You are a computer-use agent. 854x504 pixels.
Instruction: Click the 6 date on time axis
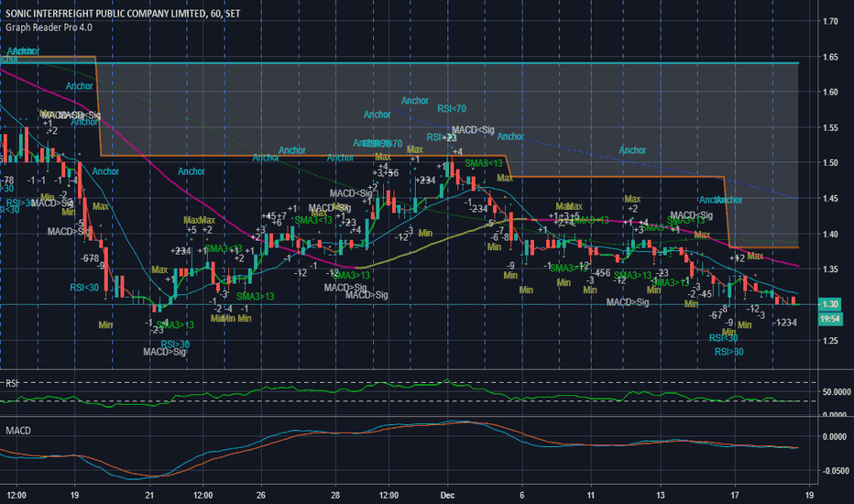tap(521, 495)
